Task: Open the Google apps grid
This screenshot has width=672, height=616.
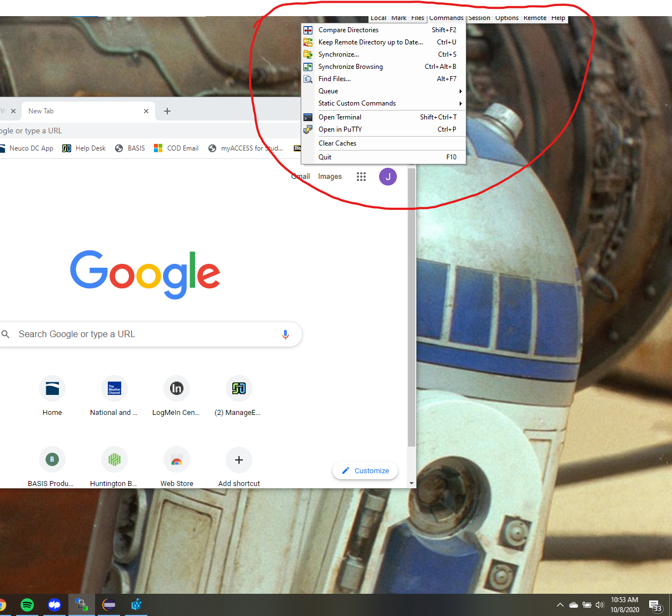Action: [361, 177]
